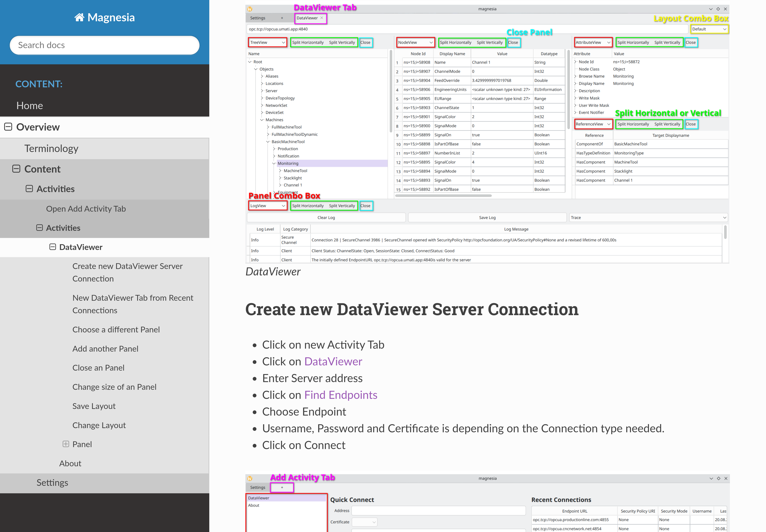
Task: Open the Terminology page
Action: tap(51, 148)
